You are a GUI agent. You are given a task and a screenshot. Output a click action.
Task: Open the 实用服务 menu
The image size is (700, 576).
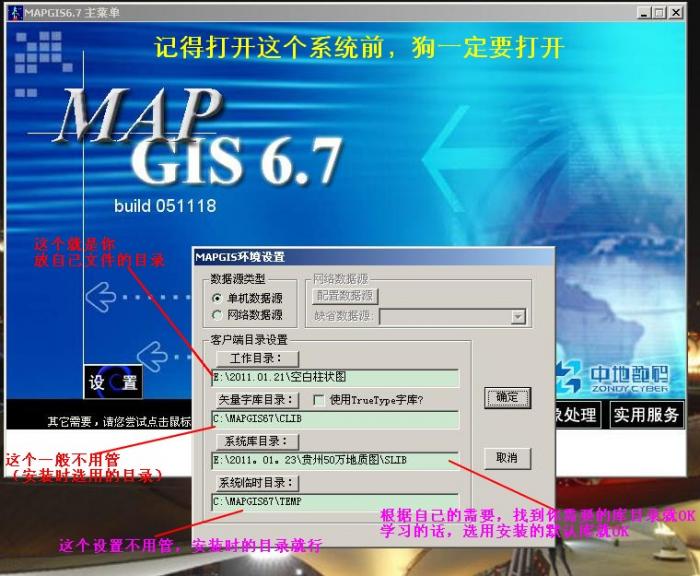(x=646, y=415)
